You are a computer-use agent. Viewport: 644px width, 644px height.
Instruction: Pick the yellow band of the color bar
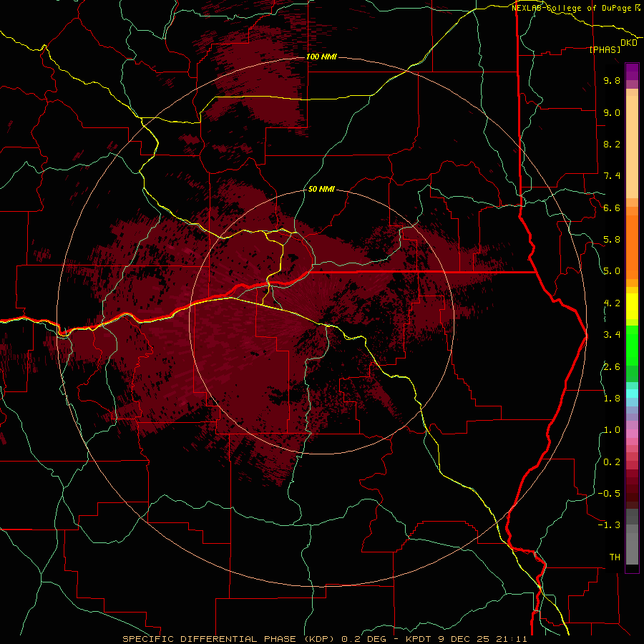point(632,306)
